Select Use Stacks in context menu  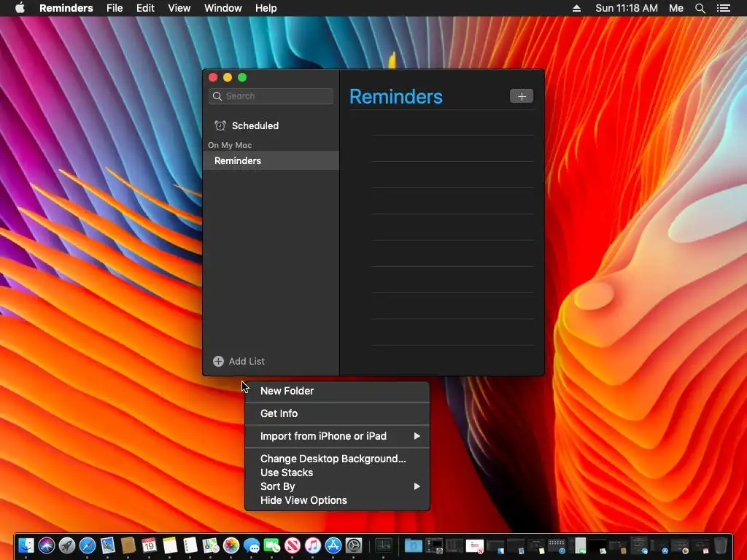[x=337, y=472]
